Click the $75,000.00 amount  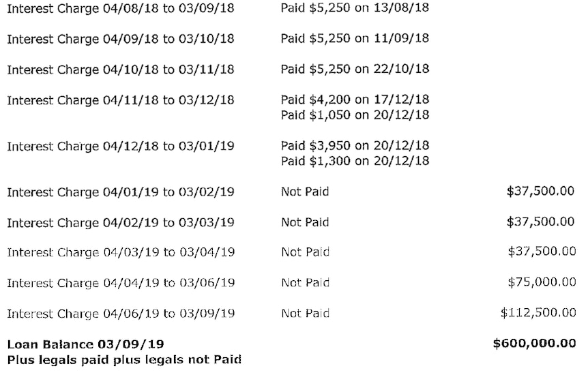pos(542,282)
